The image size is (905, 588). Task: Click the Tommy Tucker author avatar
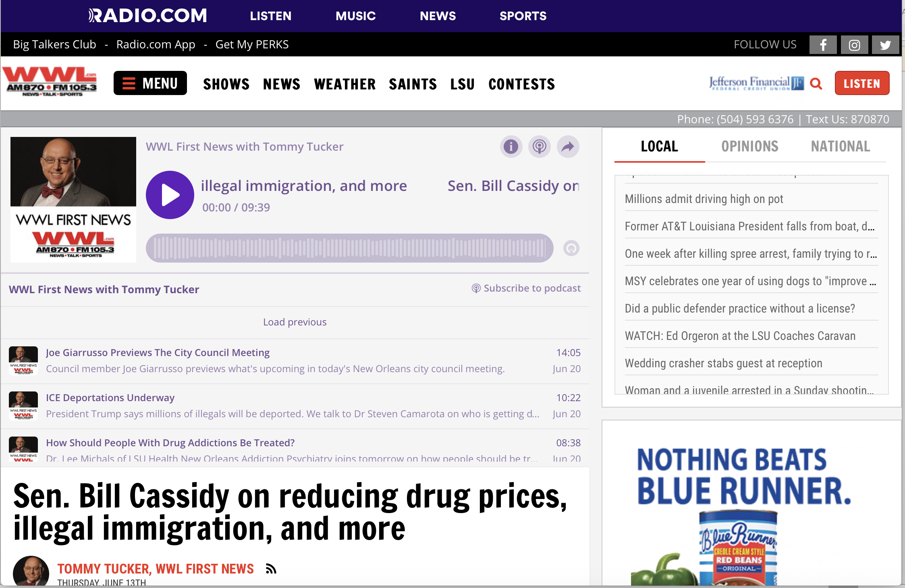(31, 571)
